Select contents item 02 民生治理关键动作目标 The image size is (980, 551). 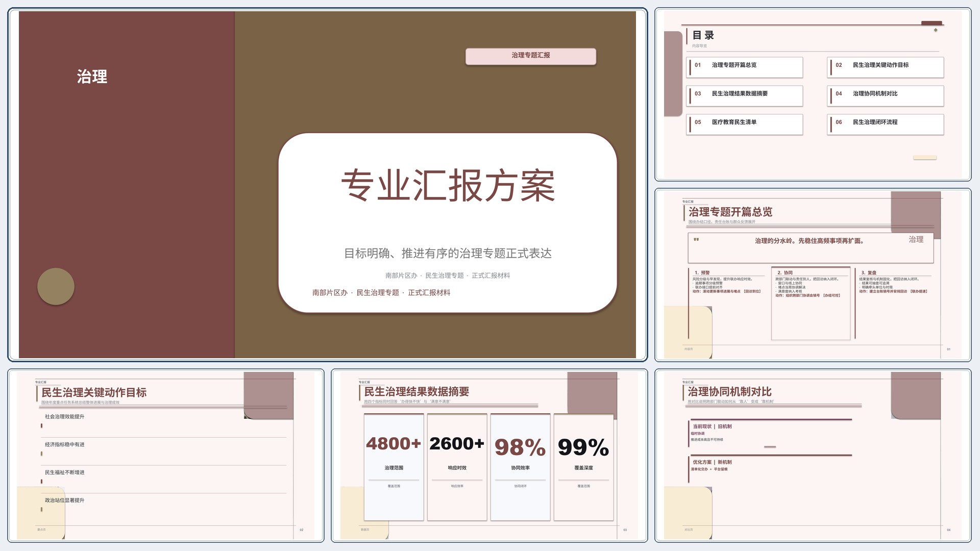[886, 67]
